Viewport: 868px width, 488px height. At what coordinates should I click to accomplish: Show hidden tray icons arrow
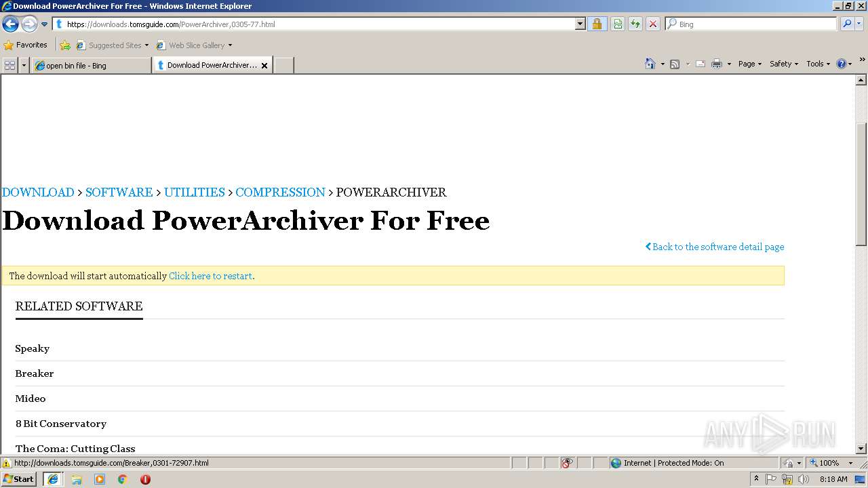tap(756, 479)
